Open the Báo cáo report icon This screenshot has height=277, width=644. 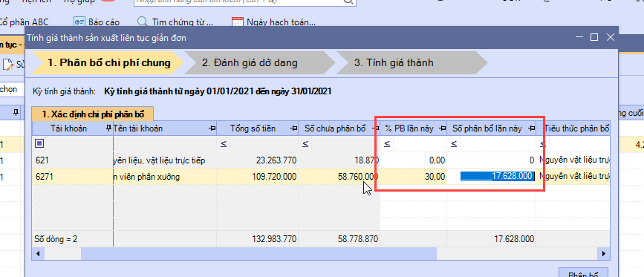79,22
